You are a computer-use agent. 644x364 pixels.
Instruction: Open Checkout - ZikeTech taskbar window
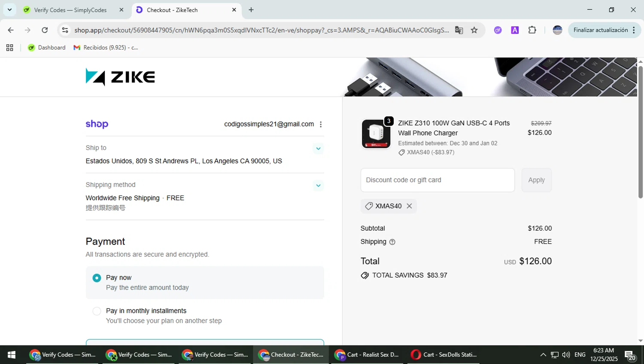[291, 355]
